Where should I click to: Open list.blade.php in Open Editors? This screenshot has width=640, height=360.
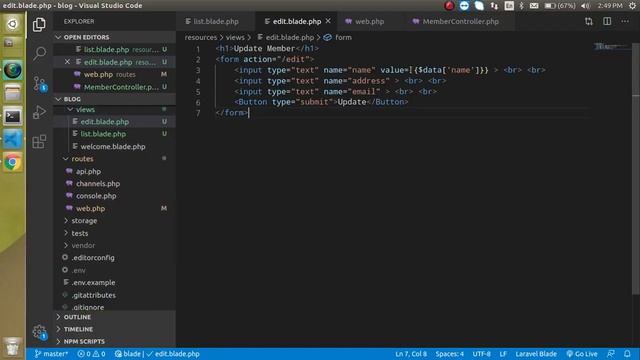click(115, 49)
